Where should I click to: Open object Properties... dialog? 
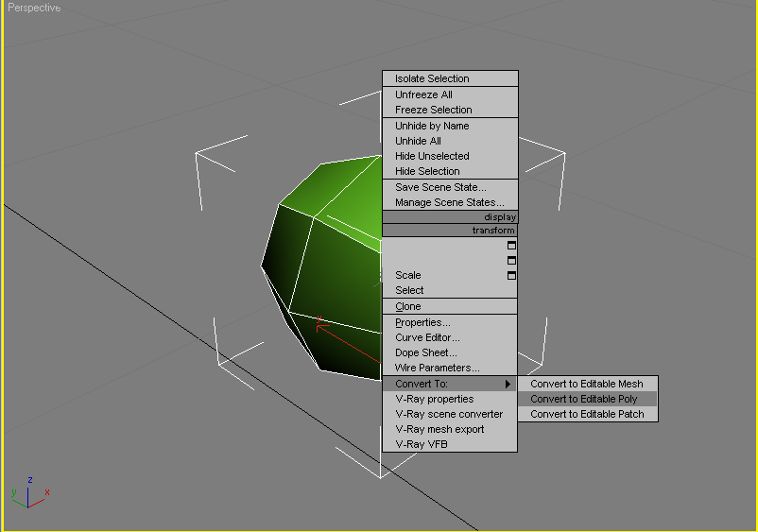click(450, 323)
